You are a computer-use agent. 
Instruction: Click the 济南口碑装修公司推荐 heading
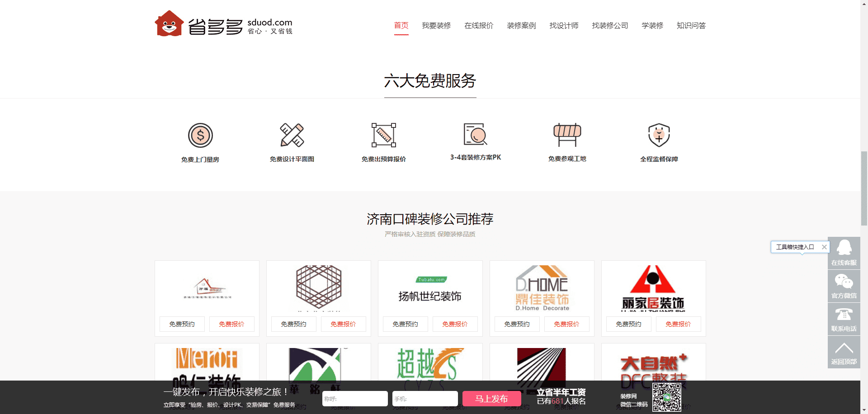pos(430,219)
